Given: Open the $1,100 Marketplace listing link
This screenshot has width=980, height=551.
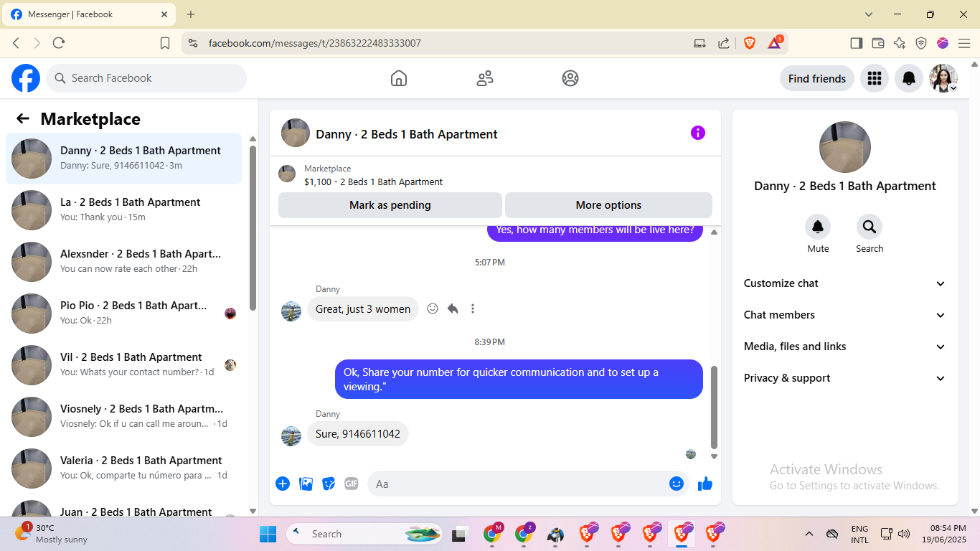Looking at the screenshot, I should 373,182.
